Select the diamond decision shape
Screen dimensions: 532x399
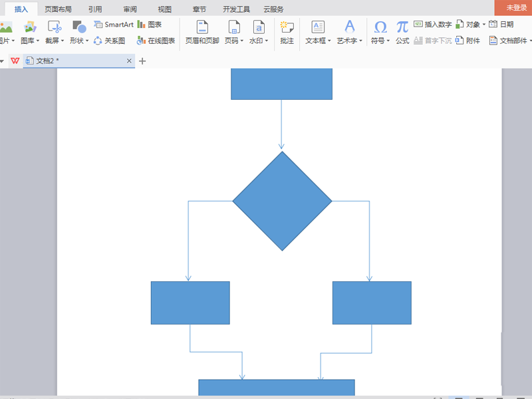pos(282,201)
